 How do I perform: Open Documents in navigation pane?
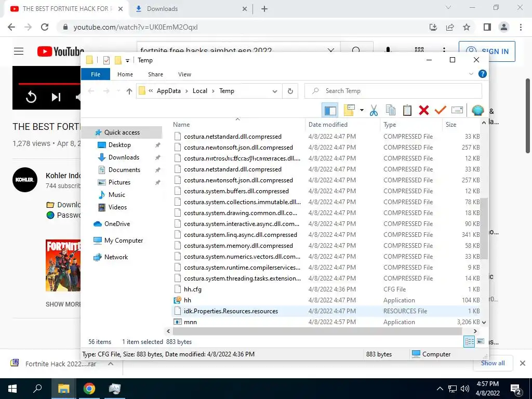click(x=124, y=170)
